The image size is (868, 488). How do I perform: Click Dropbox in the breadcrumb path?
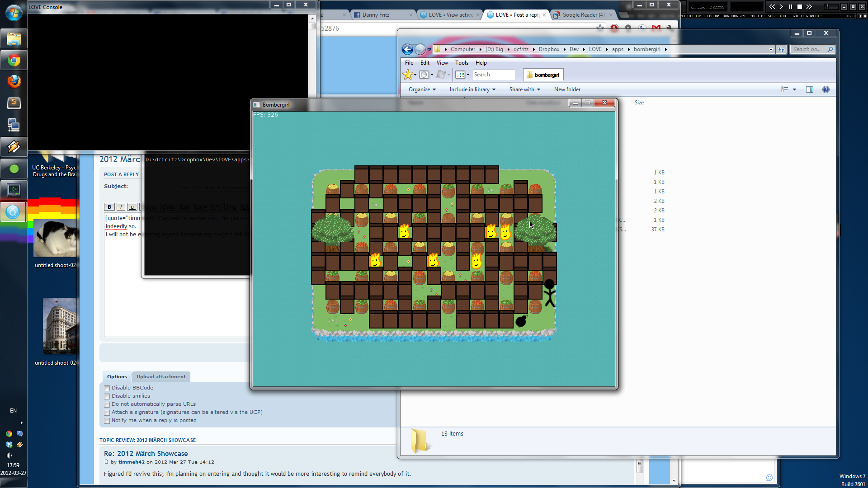(x=549, y=49)
